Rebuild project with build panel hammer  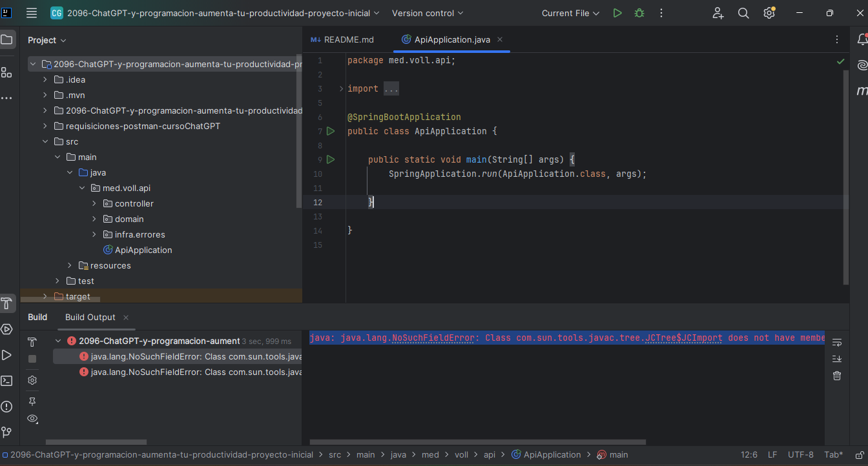[32, 341]
